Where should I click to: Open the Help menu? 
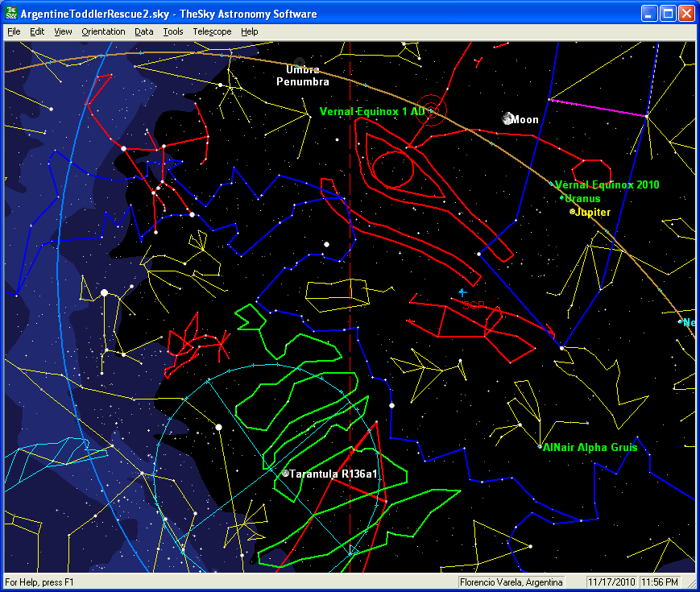click(x=250, y=31)
